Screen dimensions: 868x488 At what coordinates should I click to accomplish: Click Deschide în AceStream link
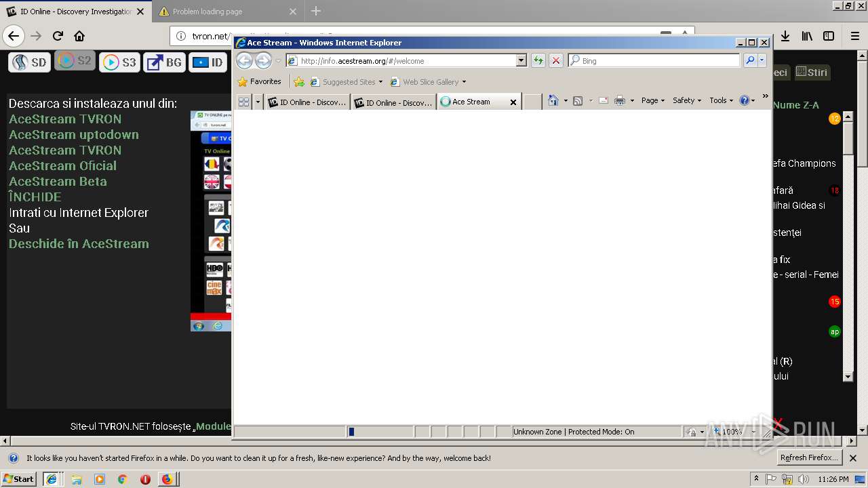[79, 243]
